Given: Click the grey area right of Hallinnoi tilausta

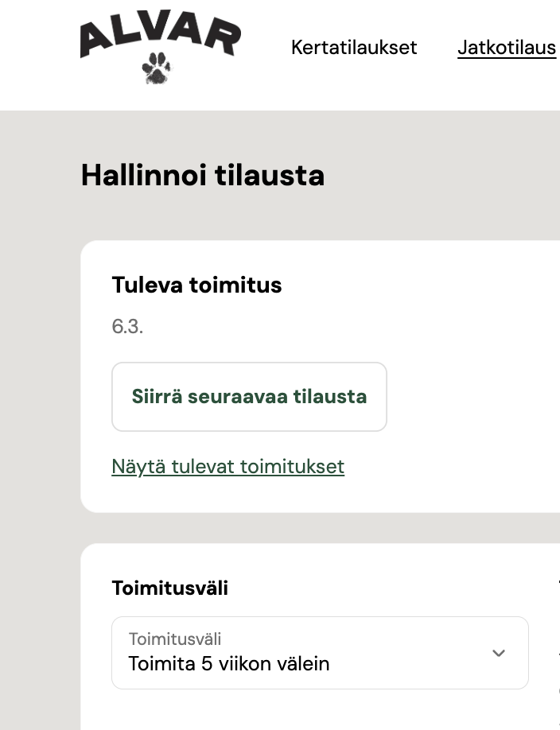Looking at the screenshot, I should point(445,175).
